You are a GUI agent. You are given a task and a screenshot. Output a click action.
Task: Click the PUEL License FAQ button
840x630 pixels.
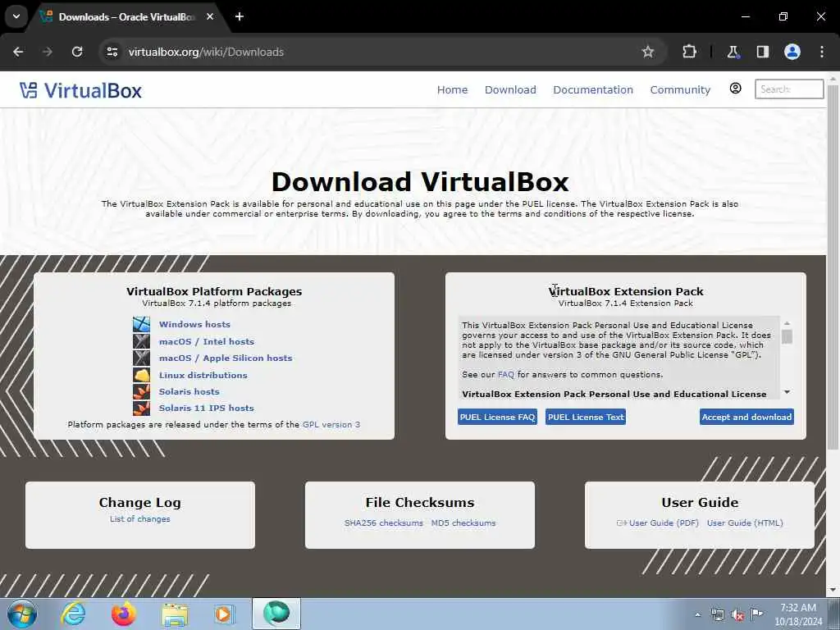click(x=497, y=417)
